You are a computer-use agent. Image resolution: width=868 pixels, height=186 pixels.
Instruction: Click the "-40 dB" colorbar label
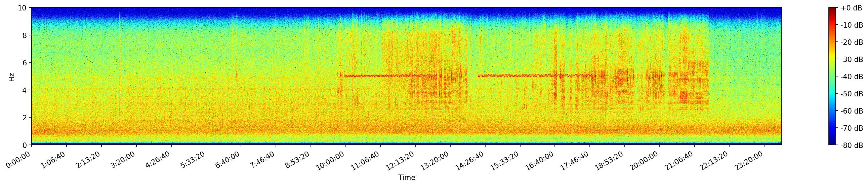[x=851, y=77]
